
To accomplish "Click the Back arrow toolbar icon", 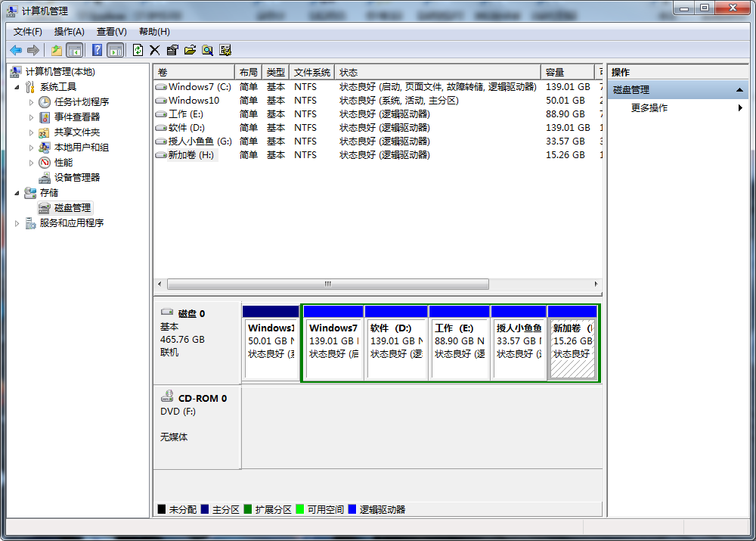I will (15, 50).
